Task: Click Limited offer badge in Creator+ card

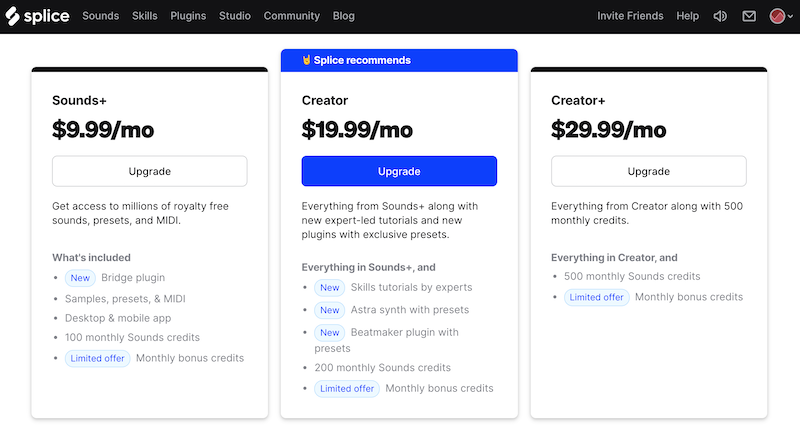Action: coord(596,297)
